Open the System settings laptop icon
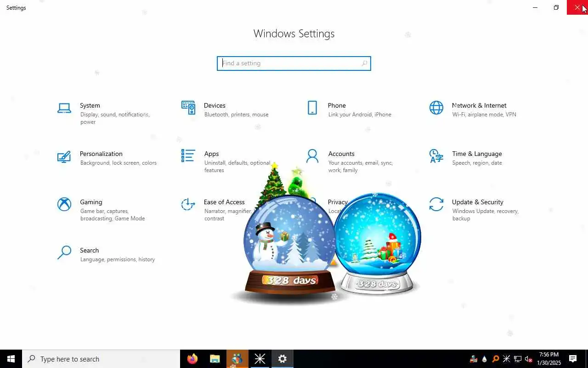The image size is (588, 368). (x=64, y=108)
